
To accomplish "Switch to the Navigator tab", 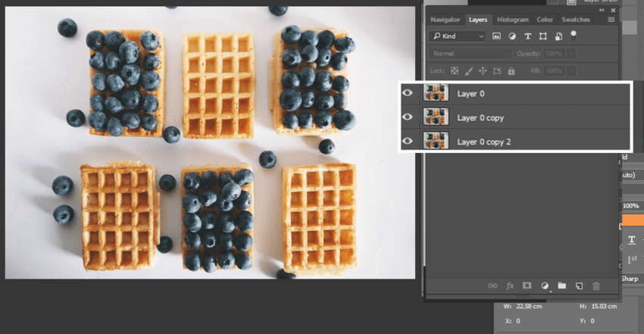I will click(445, 20).
